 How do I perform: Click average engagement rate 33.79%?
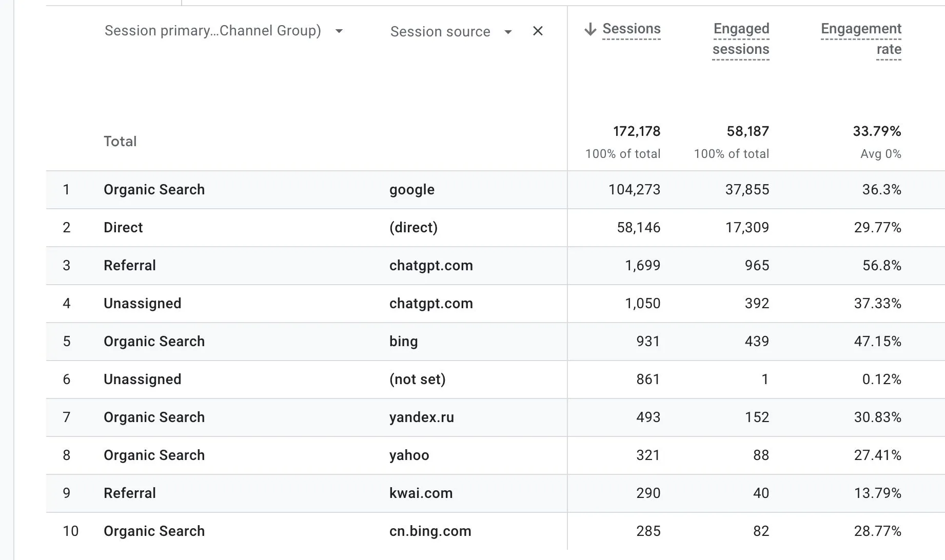tap(877, 131)
